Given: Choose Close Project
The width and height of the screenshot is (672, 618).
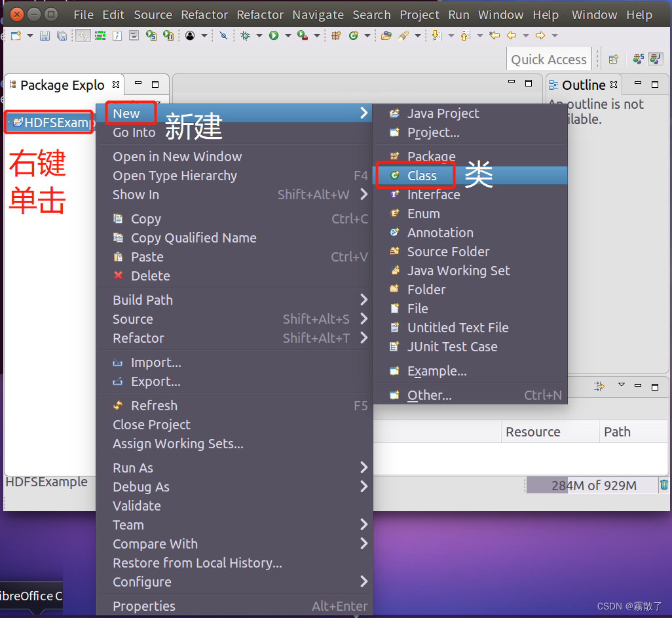Looking at the screenshot, I should point(234,425).
